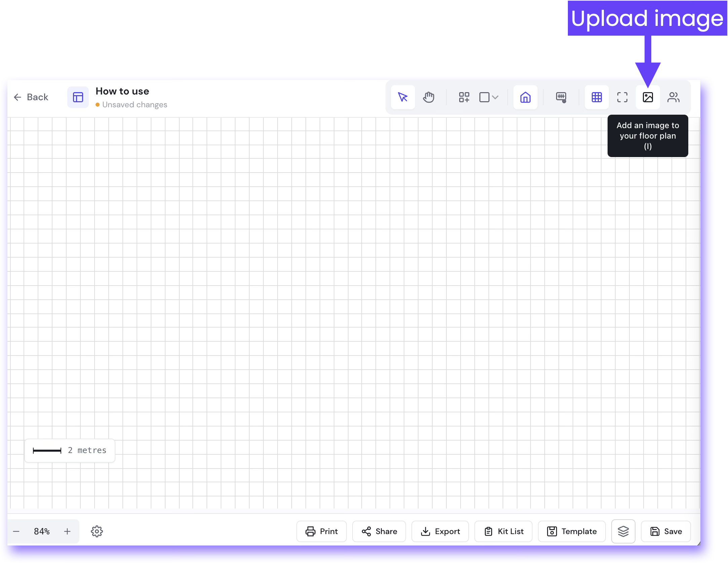The image size is (728, 563).
Task: Open the shape tool dropdown
Action: pos(489,97)
